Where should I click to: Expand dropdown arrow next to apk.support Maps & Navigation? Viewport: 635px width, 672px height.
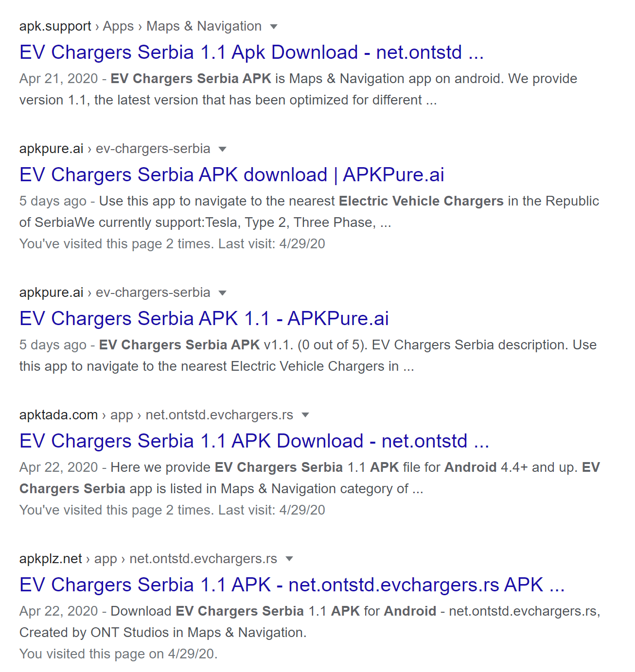pos(274,27)
